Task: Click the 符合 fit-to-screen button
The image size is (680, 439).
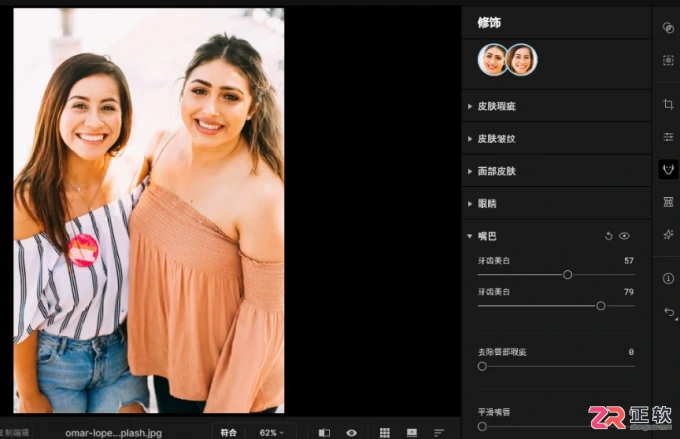Action: coord(229,432)
